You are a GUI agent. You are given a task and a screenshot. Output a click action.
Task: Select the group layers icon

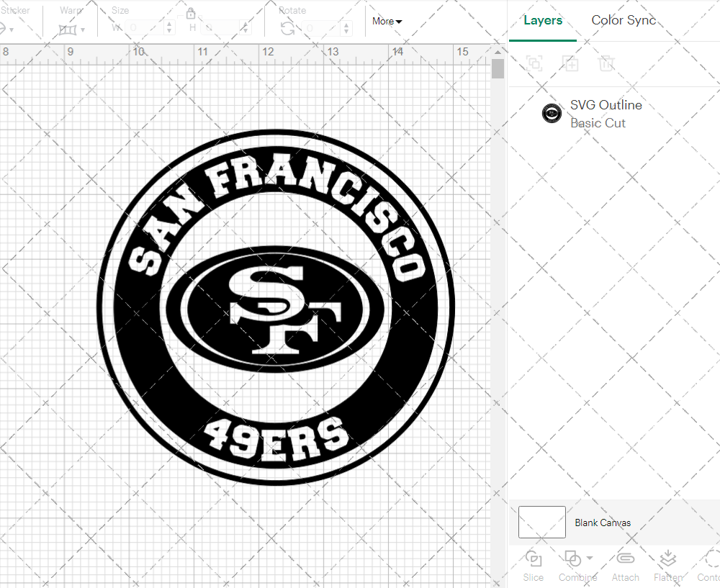[534, 63]
